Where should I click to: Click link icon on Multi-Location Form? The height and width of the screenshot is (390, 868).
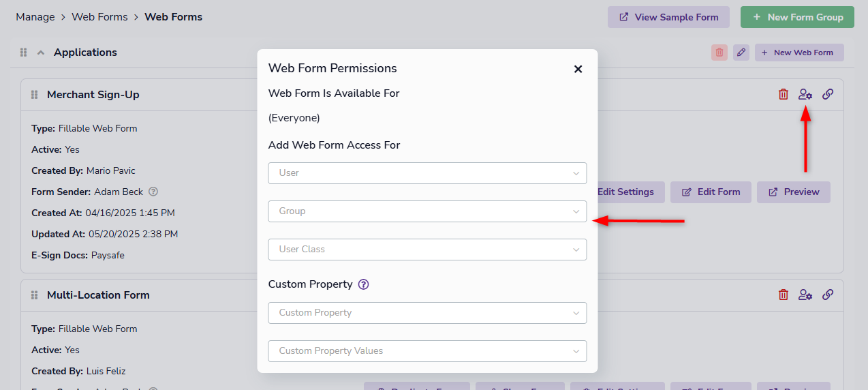(x=828, y=295)
